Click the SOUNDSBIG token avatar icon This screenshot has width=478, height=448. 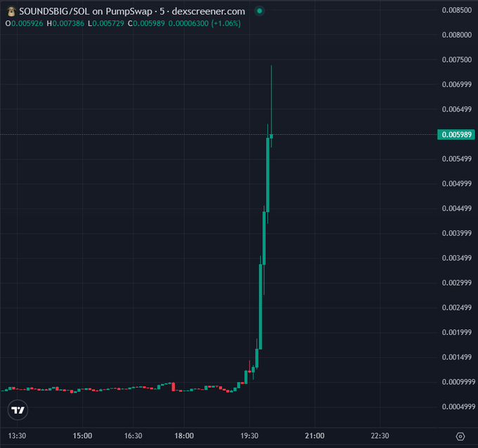[x=11, y=11]
